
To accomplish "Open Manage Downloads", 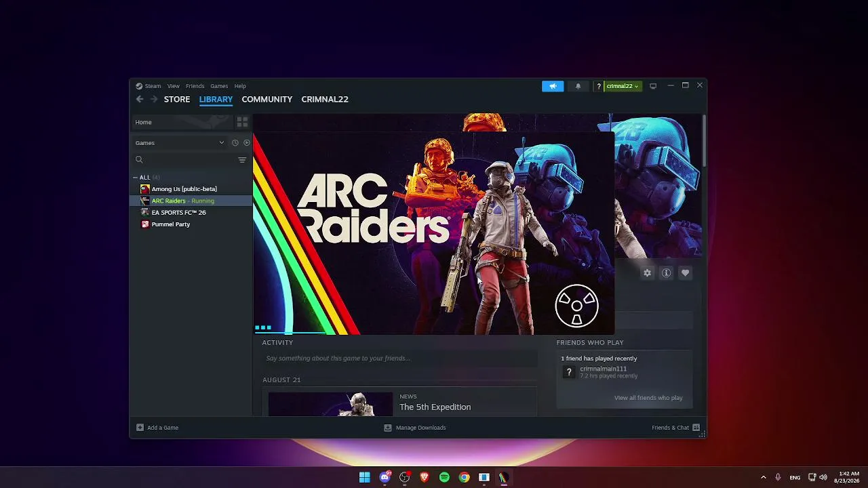I will (x=415, y=428).
